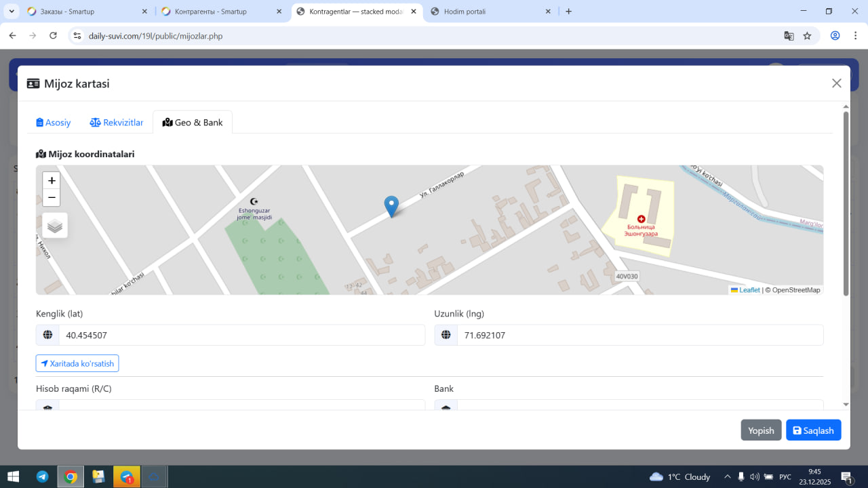Zoom out on the map

point(52,198)
